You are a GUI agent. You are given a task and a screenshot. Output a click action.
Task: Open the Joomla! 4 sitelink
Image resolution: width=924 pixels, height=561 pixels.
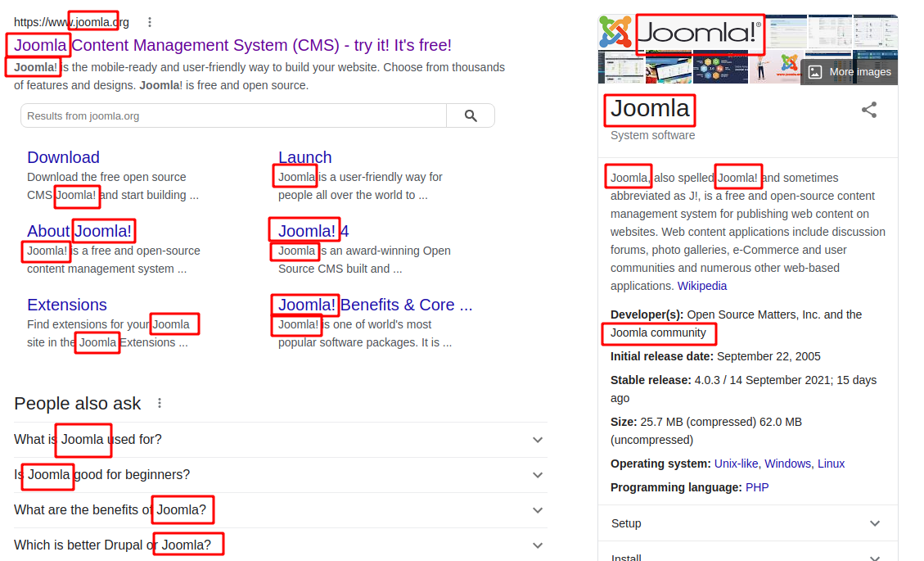pos(313,231)
